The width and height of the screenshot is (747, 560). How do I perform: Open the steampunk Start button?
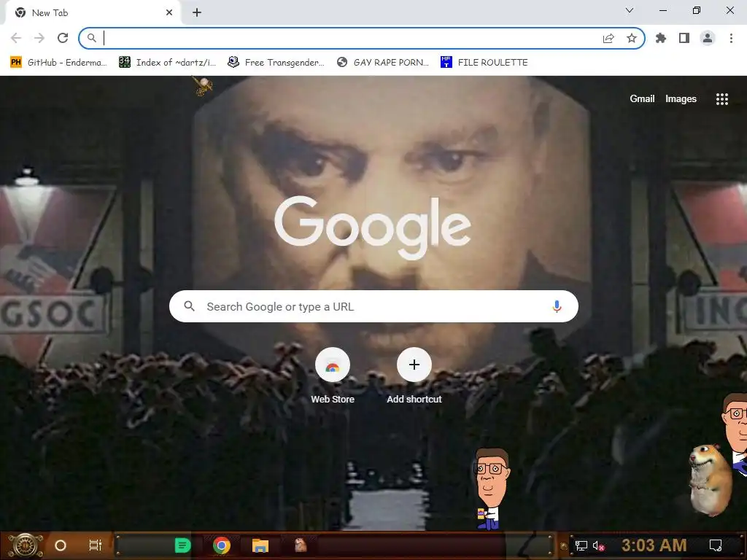coord(26,545)
